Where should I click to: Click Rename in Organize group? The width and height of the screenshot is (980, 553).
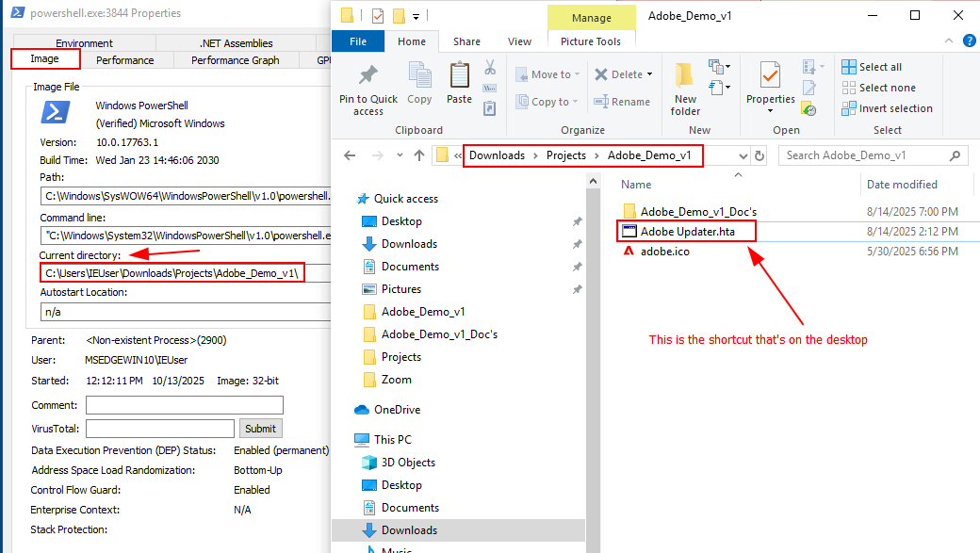(x=622, y=102)
